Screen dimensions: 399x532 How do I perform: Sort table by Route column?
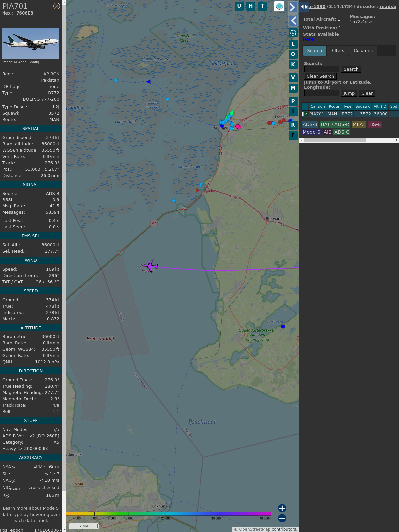(334, 106)
